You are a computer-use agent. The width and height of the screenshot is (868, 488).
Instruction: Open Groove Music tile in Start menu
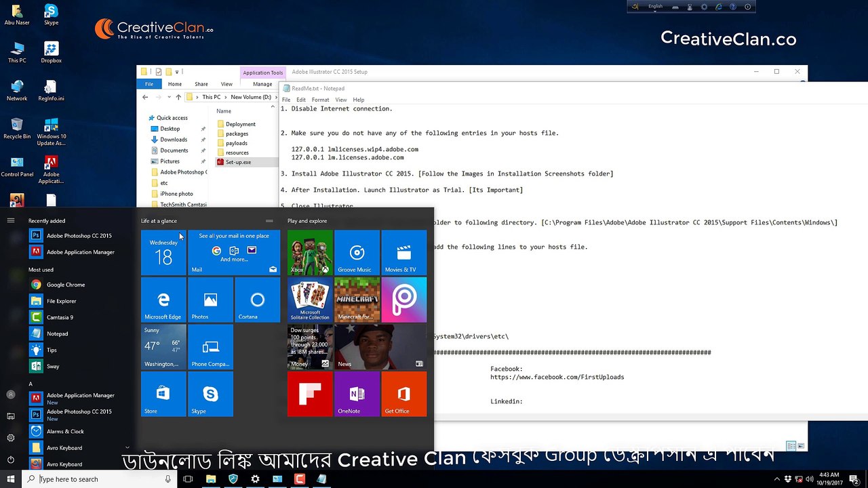(357, 253)
